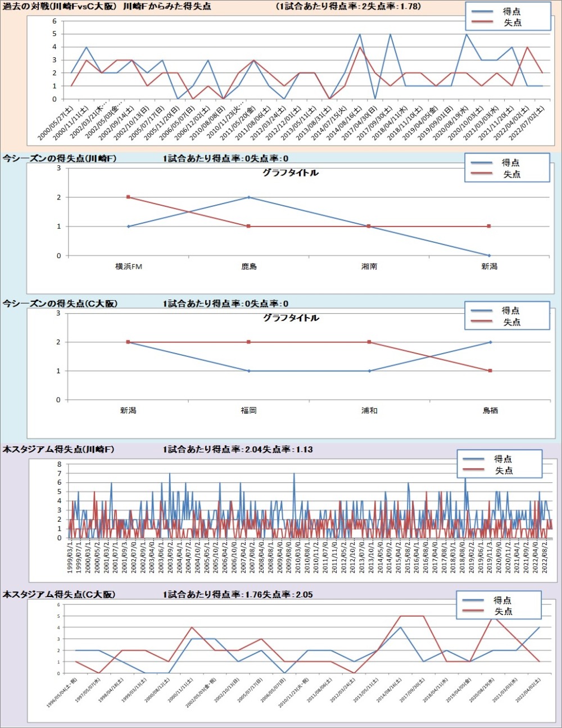Select the heading 今シーズンの得失点(C大阪)

60,304
